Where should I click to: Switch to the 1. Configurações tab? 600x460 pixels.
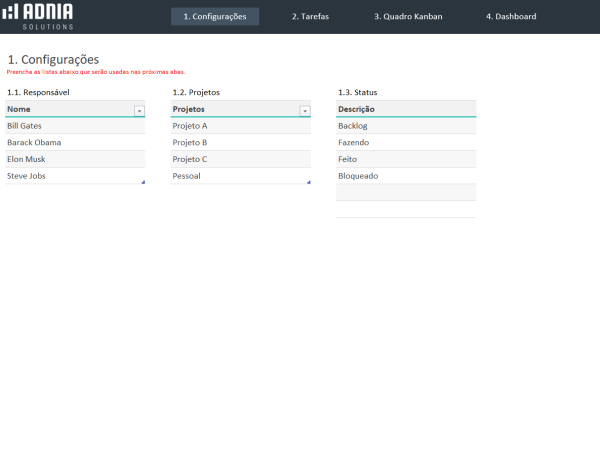pos(215,17)
